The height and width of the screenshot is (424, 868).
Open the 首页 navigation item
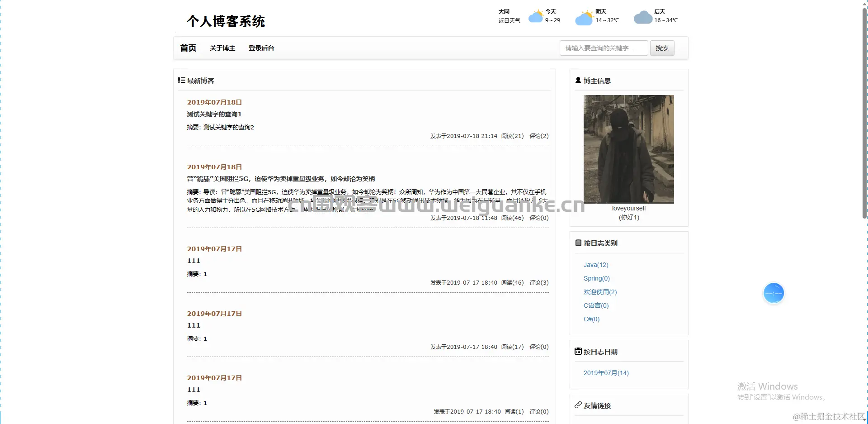(188, 48)
